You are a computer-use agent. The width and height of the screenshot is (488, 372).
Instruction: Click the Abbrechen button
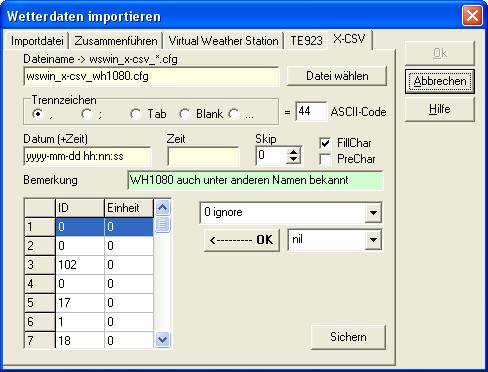pyautogui.click(x=440, y=81)
